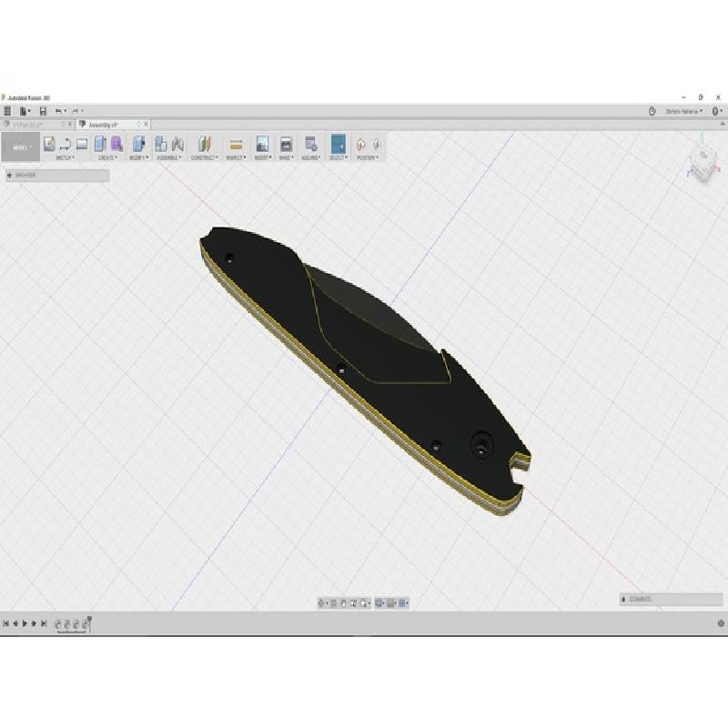This screenshot has height=728, width=728.
Task: Open the ADD-INS menu label
Action: [311, 157]
